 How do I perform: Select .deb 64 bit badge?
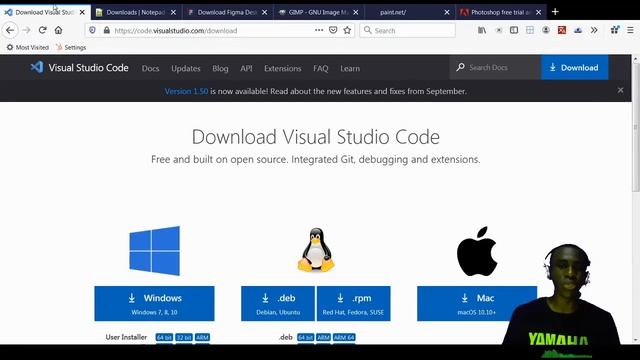(x=306, y=338)
